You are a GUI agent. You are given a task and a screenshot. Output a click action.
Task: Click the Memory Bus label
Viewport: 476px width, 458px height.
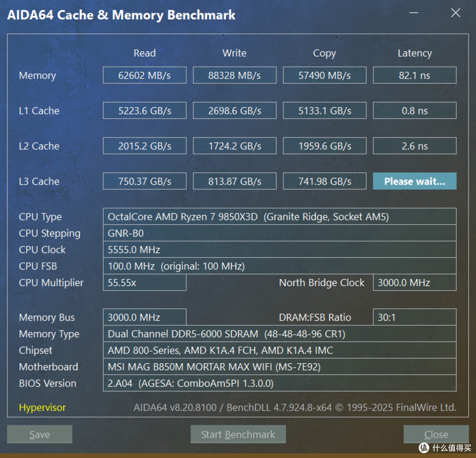(47, 318)
